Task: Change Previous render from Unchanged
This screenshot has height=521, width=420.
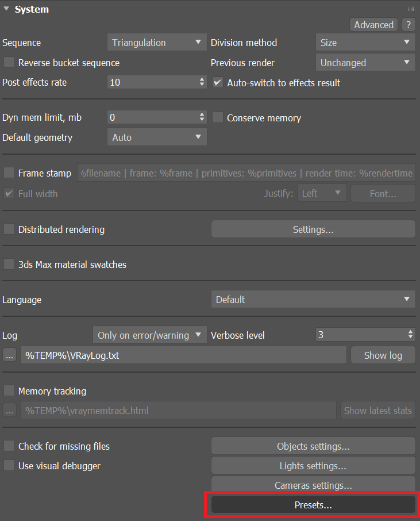Action: click(x=365, y=62)
